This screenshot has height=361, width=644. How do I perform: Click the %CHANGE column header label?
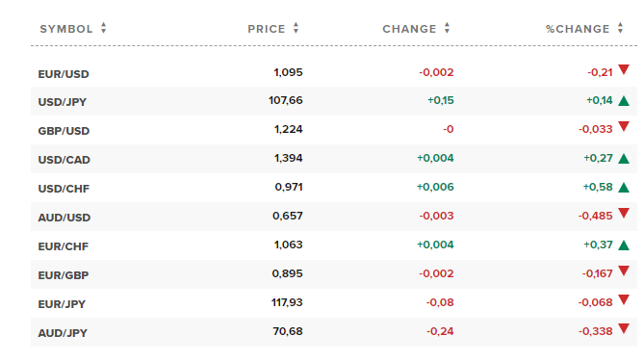578,29
